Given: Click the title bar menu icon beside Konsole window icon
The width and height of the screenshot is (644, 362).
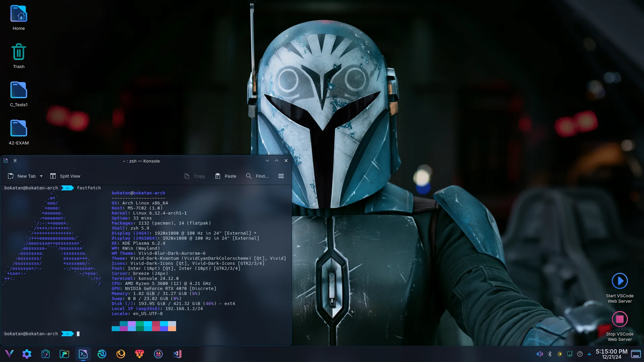Looking at the screenshot, I should pos(15,161).
